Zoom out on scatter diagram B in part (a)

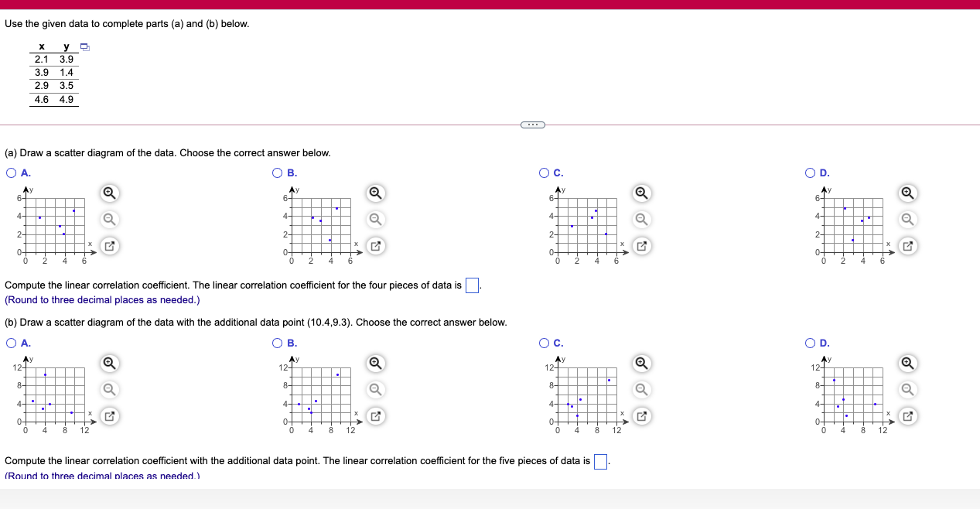pos(375,220)
